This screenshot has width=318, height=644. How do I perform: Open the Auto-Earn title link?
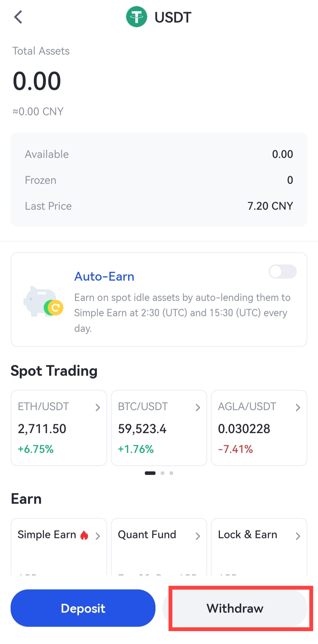click(104, 277)
